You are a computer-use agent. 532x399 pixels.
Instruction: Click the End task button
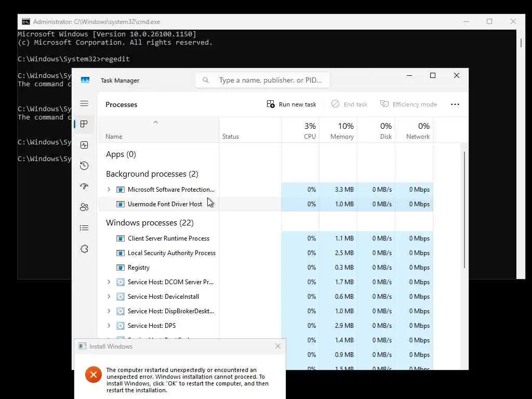pos(350,104)
